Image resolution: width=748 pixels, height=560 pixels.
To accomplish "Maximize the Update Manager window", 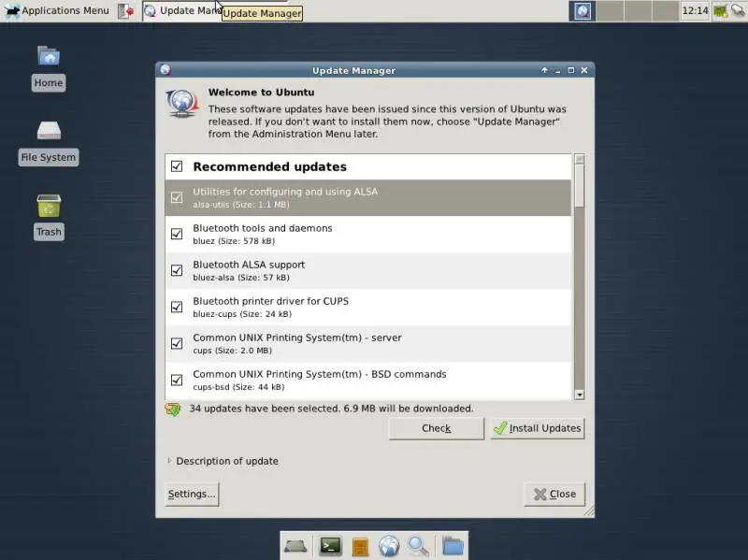I will tap(571, 70).
